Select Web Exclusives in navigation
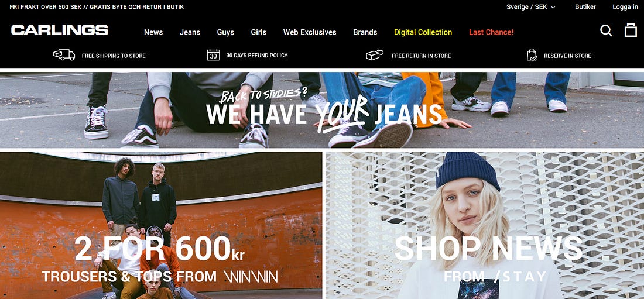 (310, 32)
